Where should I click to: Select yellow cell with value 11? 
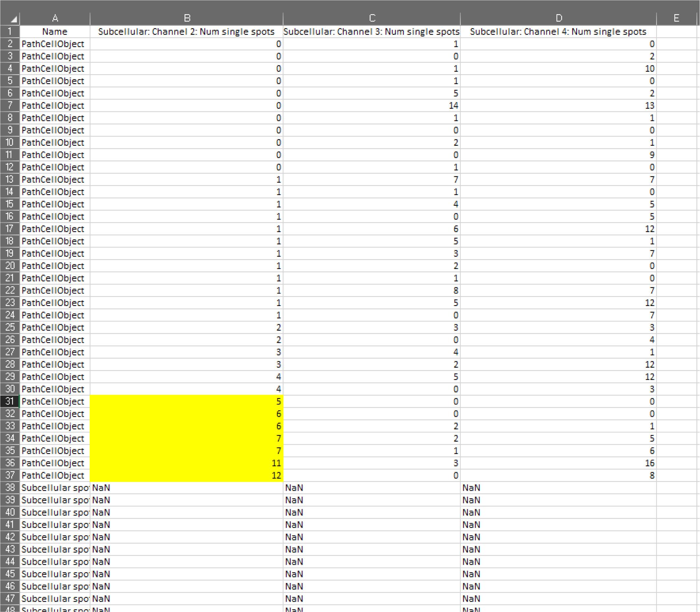(x=186, y=463)
